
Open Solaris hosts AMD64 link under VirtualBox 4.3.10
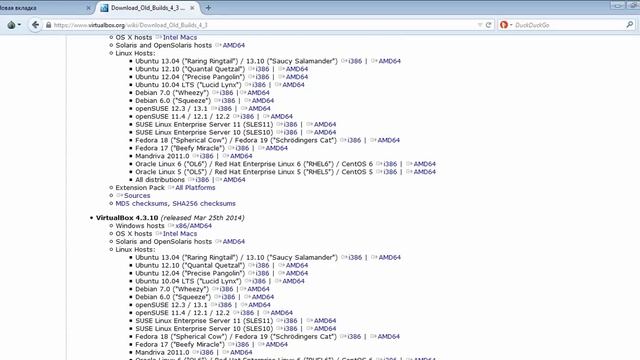pos(233,242)
